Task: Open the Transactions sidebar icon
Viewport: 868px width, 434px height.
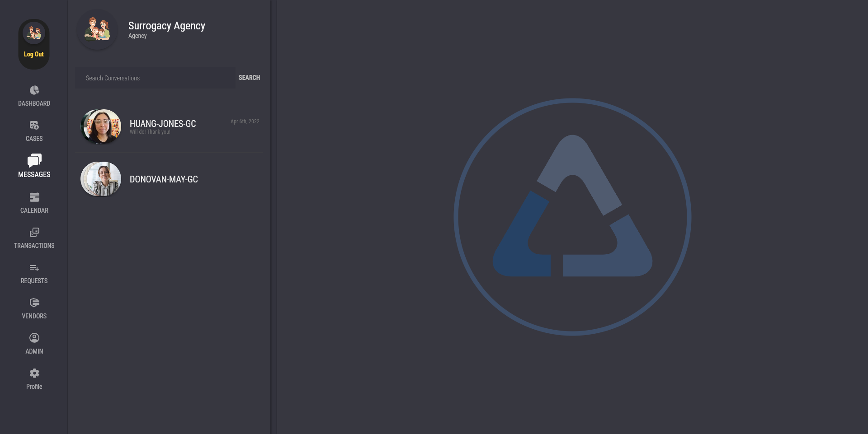Action: 34,233
